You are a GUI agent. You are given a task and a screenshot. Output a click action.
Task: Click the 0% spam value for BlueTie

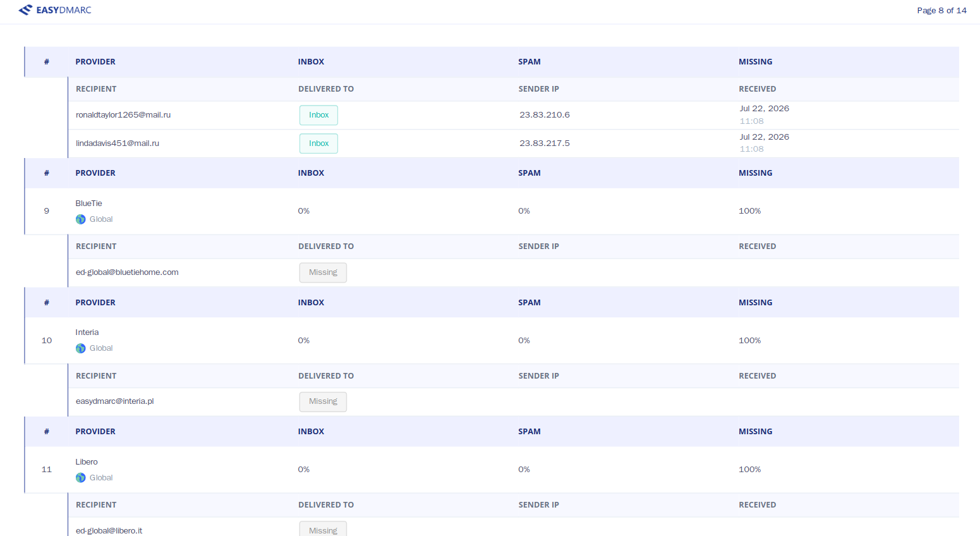pyautogui.click(x=524, y=211)
